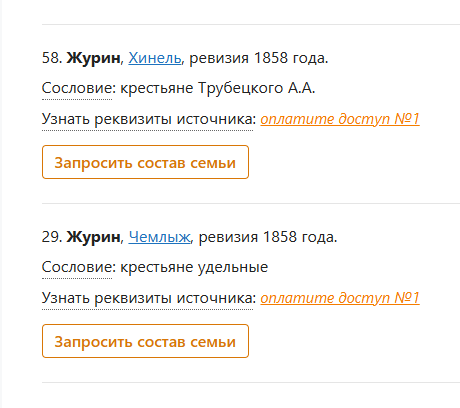
Task: Click the text 'крестьяне удельные'
Action: (194, 267)
